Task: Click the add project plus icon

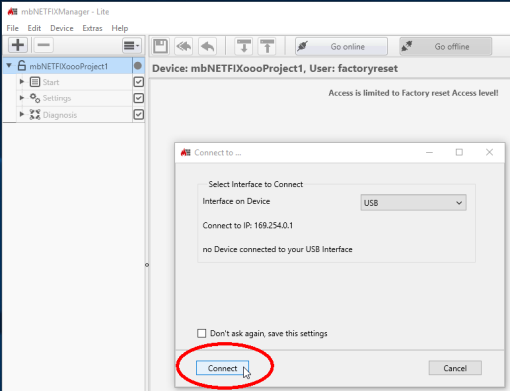Action: [18, 45]
